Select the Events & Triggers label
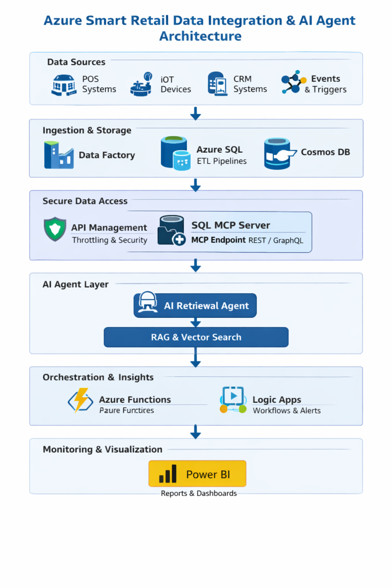 (x=326, y=84)
